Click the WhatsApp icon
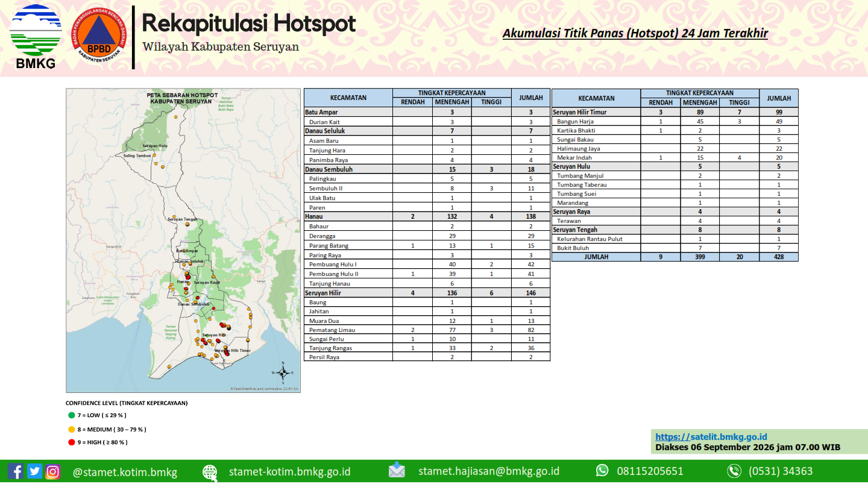The image size is (868, 499). (x=602, y=471)
